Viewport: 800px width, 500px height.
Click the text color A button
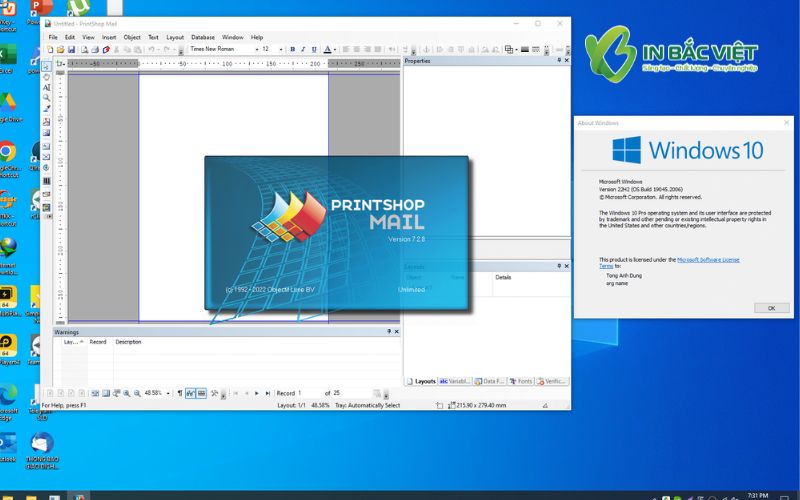coord(328,49)
